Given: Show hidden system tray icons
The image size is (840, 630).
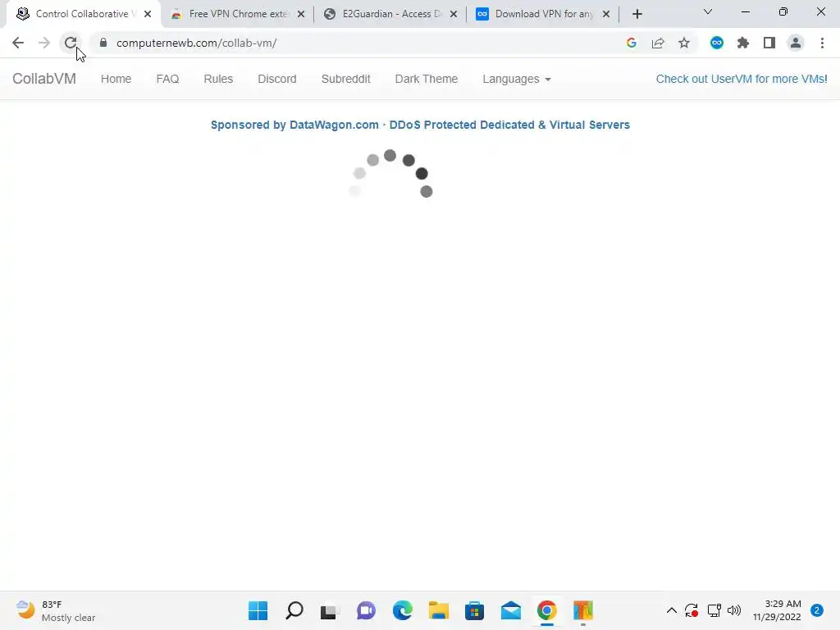Looking at the screenshot, I should point(671,610).
